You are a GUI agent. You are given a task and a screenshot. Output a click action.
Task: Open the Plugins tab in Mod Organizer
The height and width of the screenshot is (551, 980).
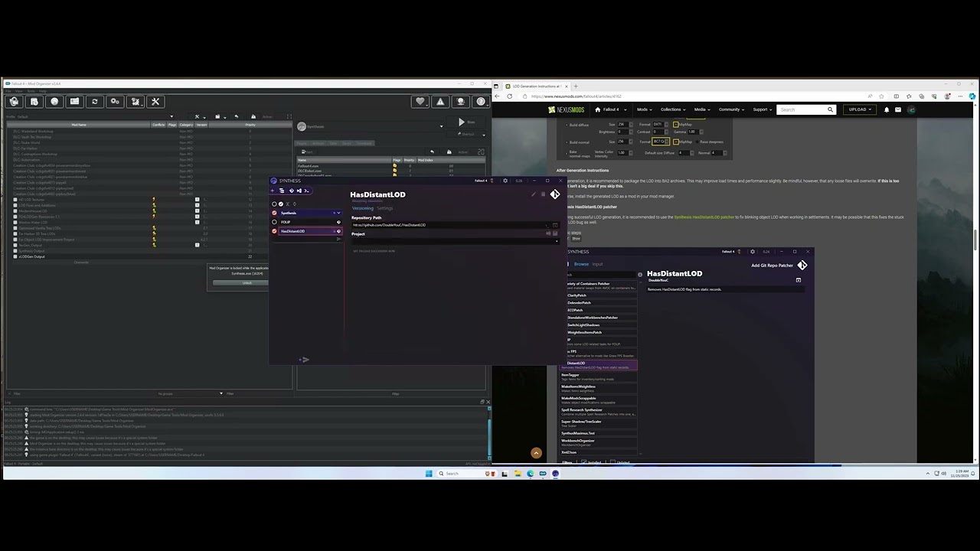click(302, 143)
